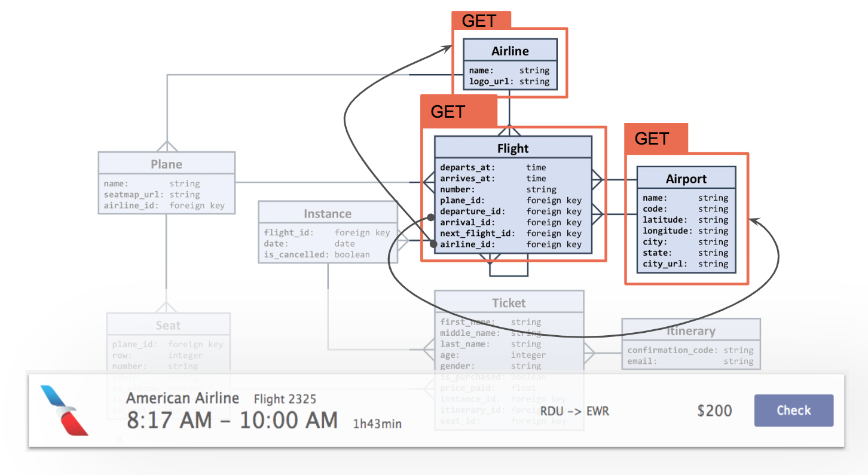
Task: Click the Check button on the flight card
Action: (793, 410)
